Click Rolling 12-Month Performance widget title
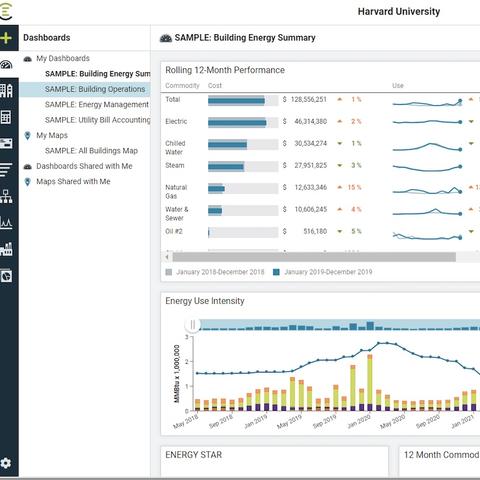Screen dimensions: 480x480 (x=225, y=70)
